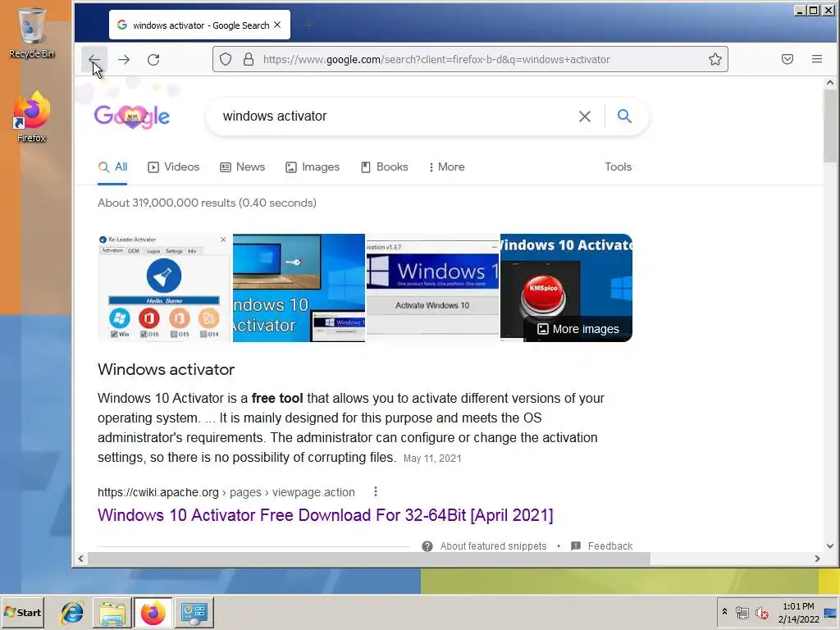The width and height of the screenshot is (840, 630).
Task: Clear the search box with X
Action: click(x=584, y=116)
